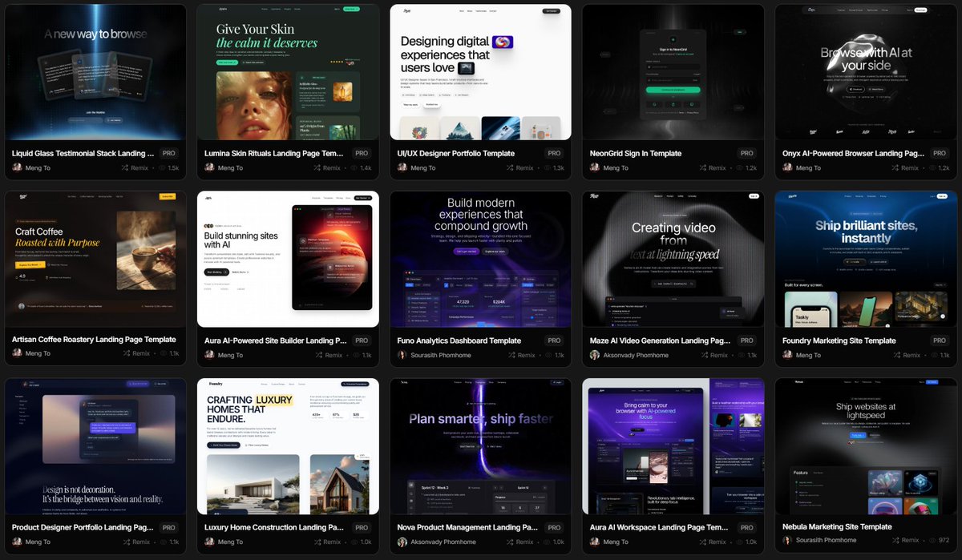
Task: Click the Funo Analytics Dashboard Template title
Action: (x=459, y=340)
